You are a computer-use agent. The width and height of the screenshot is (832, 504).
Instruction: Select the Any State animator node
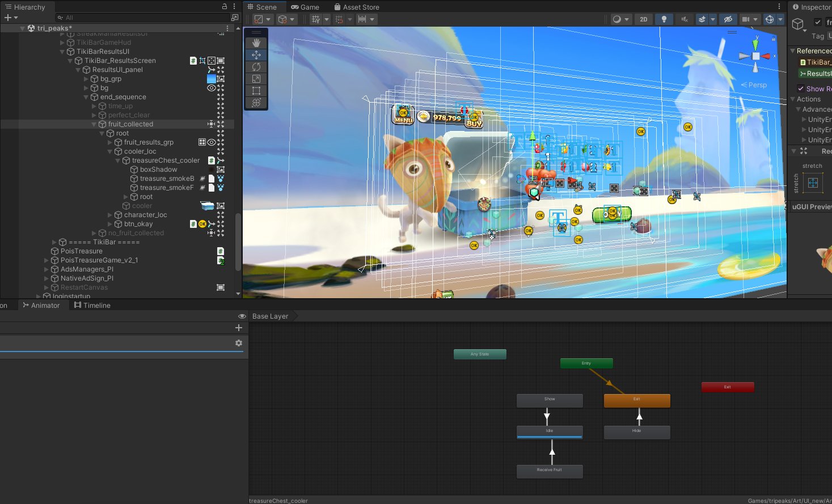tap(480, 354)
